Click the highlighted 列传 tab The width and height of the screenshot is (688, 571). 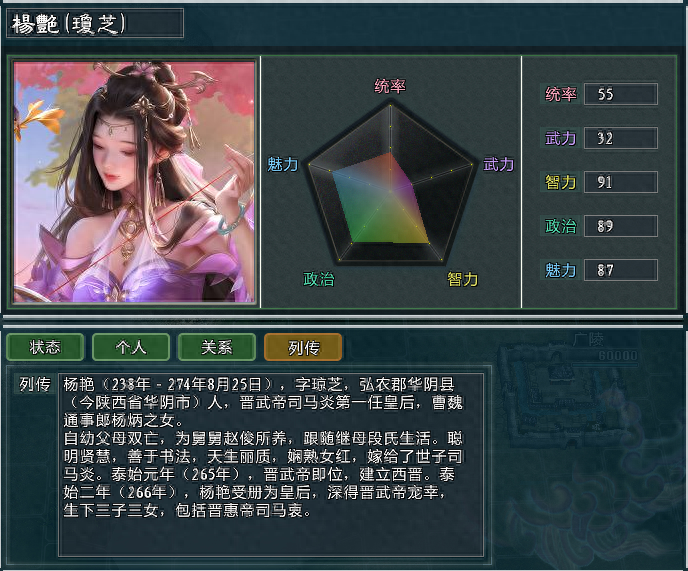click(x=303, y=347)
